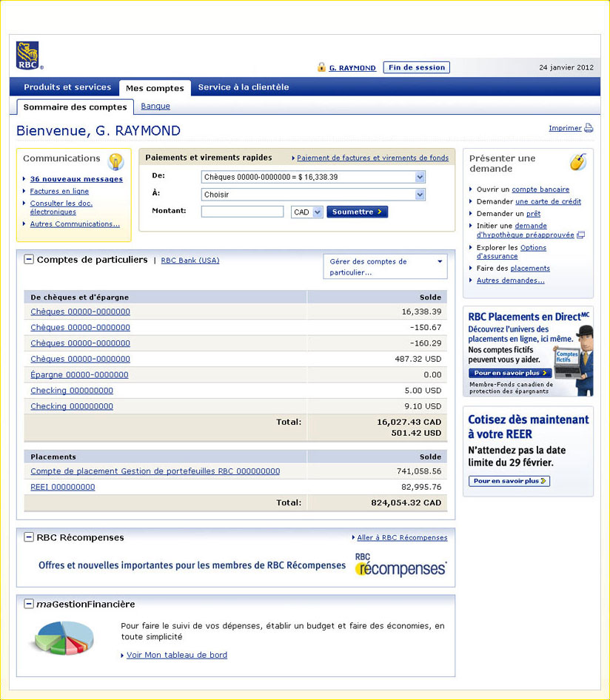Click the Soumettre button
610x700 pixels.
click(x=358, y=212)
